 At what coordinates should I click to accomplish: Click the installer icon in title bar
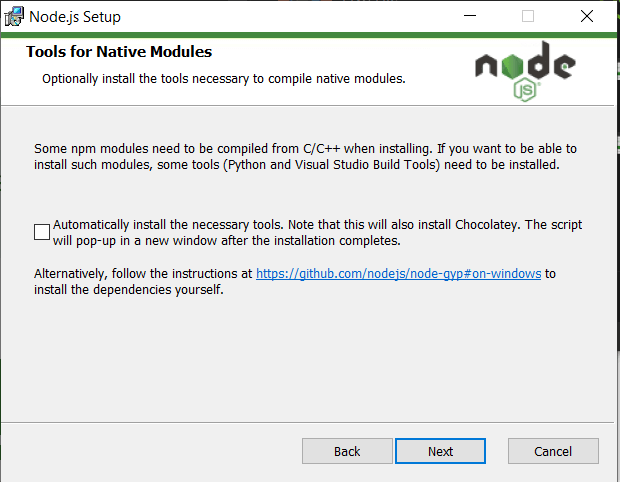pyautogui.click(x=14, y=17)
